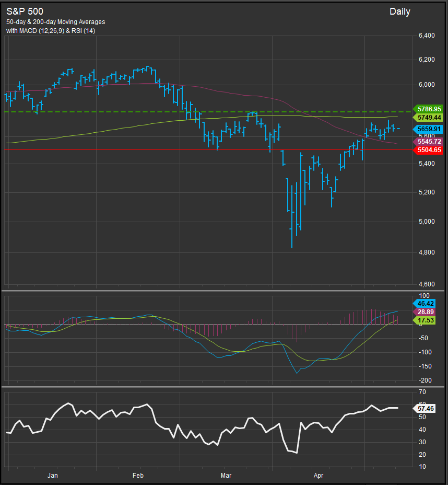Click the 4,800 price axis label
The width and height of the screenshot is (448, 485).
tap(427, 252)
